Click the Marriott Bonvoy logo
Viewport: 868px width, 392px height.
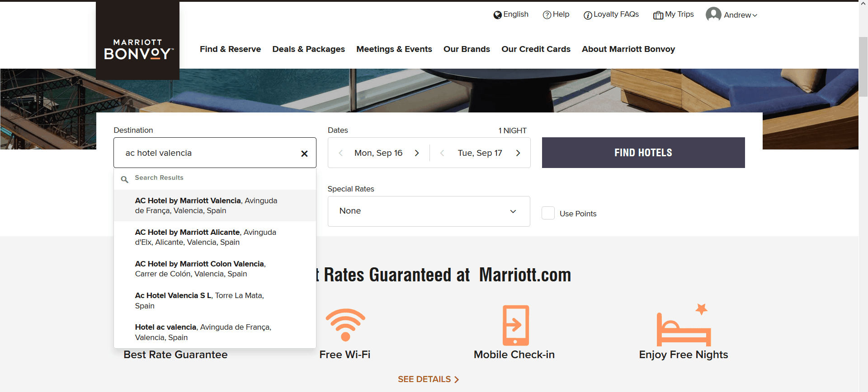(x=137, y=41)
